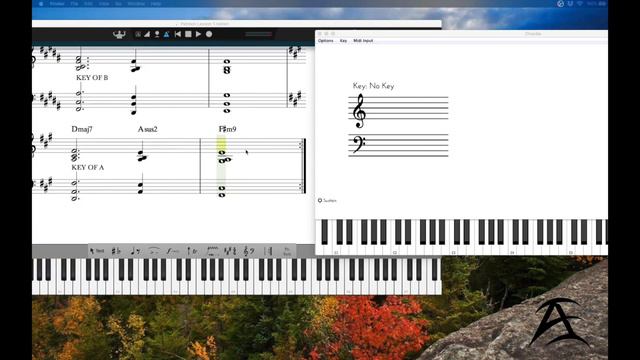Click the end repeat barline in Key of A
The width and height of the screenshot is (640, 360).
click(302, 166)
